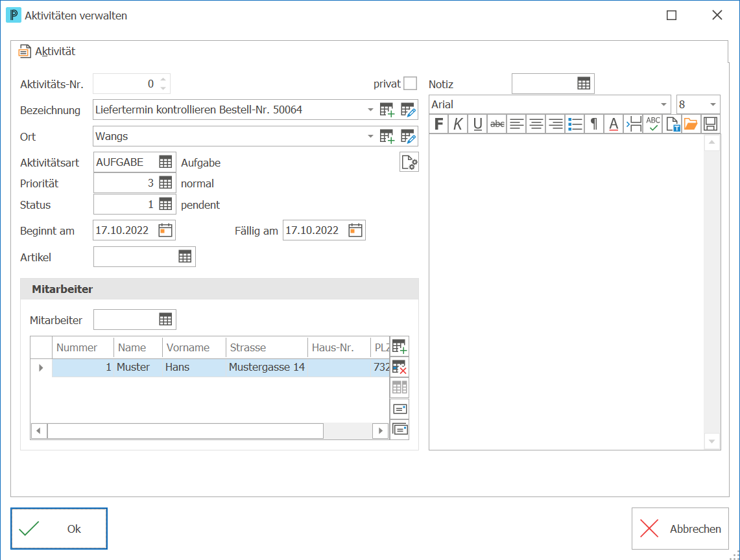This screenshot has width=740, height=560.
Task: Center align the note text
Action: pyautogui.click(x=536, y=124)
